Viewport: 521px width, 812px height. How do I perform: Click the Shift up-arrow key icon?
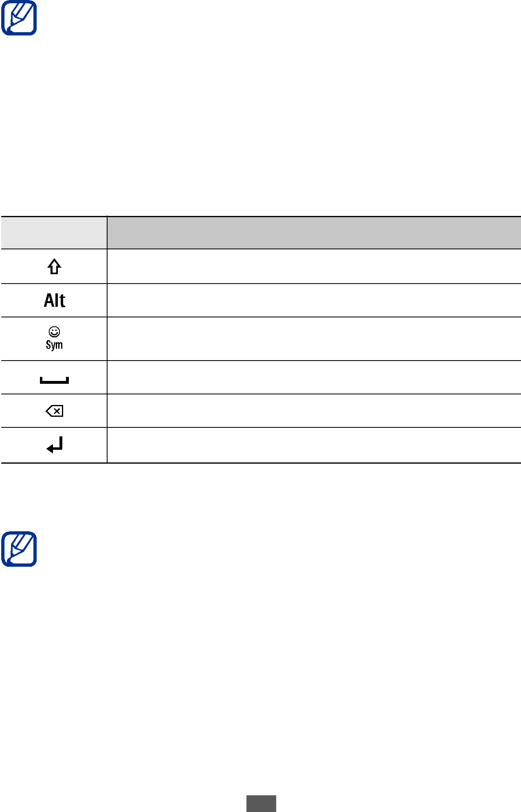coord(54,266)
